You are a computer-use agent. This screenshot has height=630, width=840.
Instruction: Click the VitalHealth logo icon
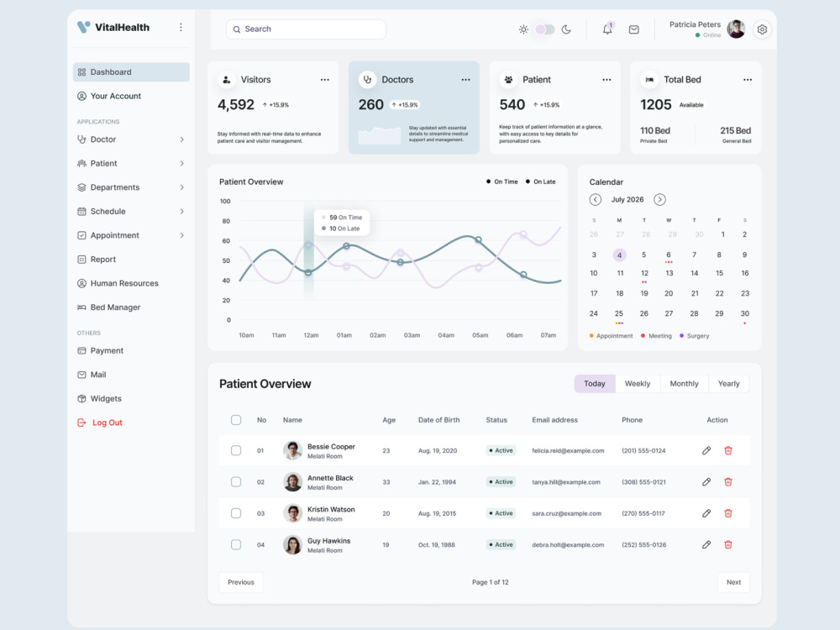coord(83,27)
